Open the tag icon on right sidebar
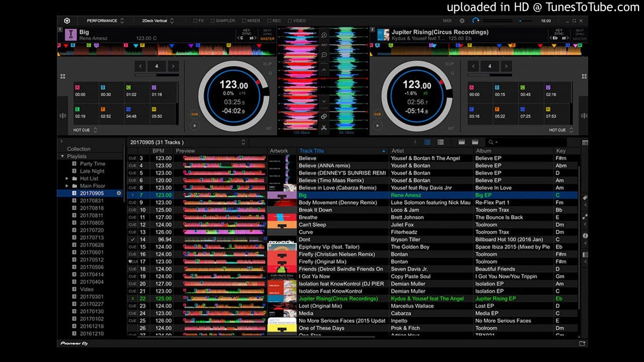 click(x=585, y=198)
